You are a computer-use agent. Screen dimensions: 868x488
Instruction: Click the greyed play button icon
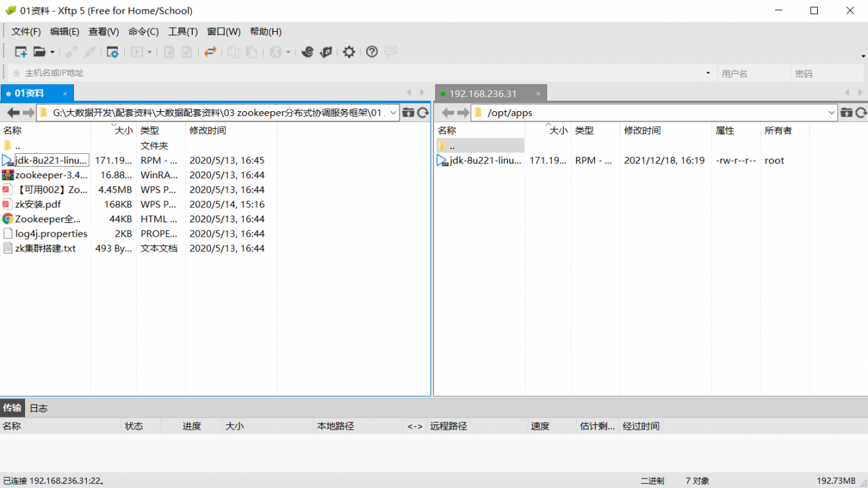coord(137,52)
